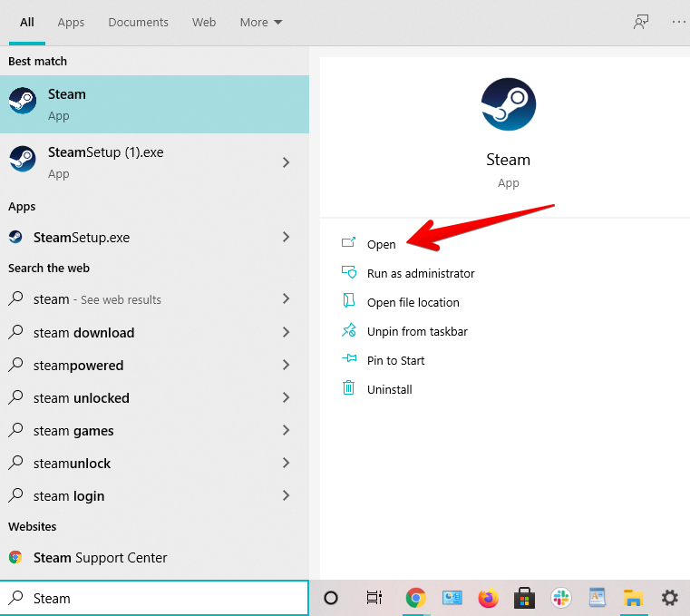Viewport: 690px width, 616px height.
Task: Open Google Chrome from the taskbar
Action: click(x=415, y=598)
